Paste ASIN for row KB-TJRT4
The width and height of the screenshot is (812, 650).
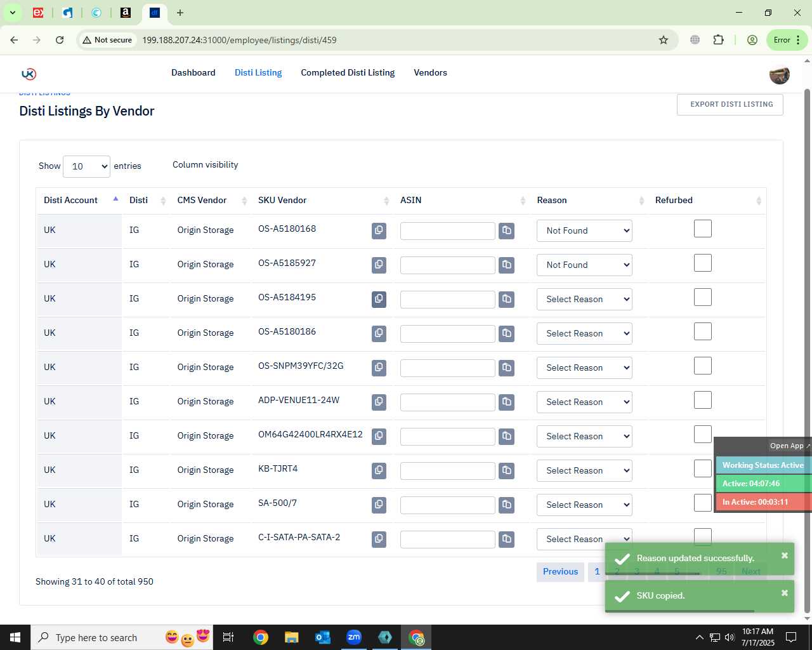(x=506, y=470)
